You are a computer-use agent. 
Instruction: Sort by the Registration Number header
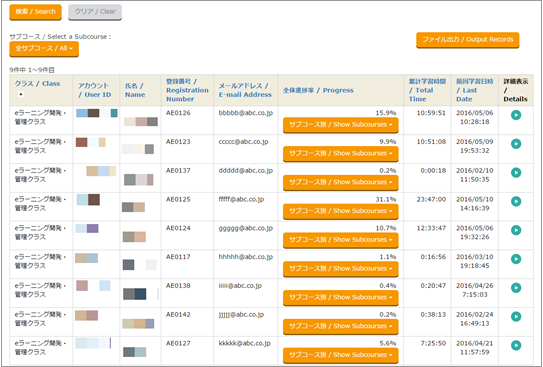point(187,90)
